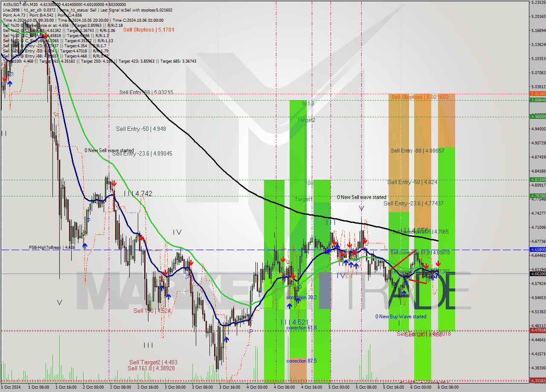
Task: Click the red 4.35182 price tag on axis
Action: pos(537,380)
